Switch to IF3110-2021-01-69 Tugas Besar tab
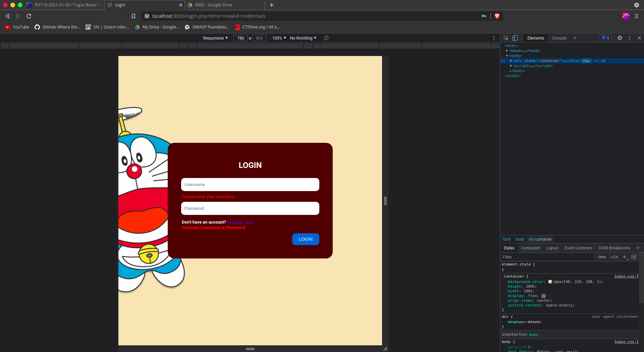The height and width of the screenshot is (352, 644). click(64, 5)
